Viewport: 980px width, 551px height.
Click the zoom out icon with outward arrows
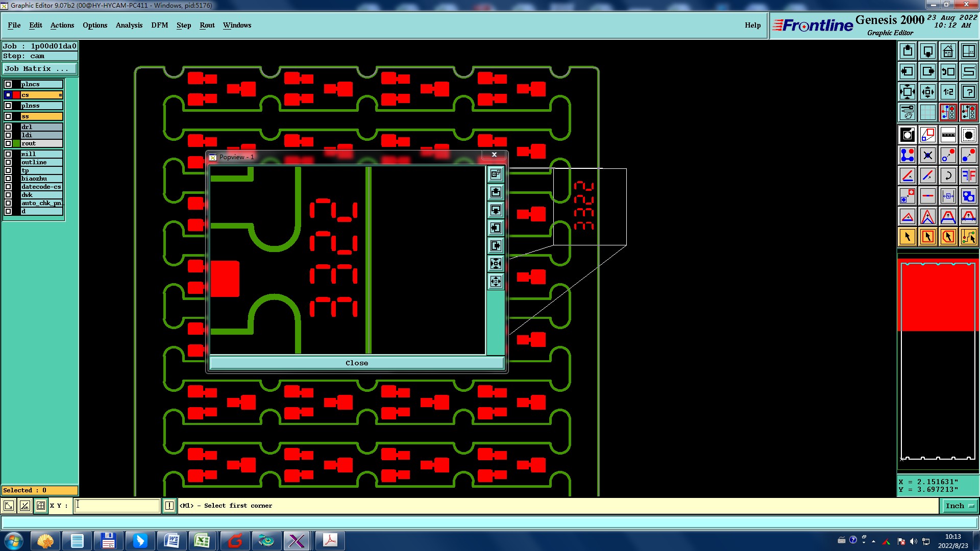click(x=928, y=92)
